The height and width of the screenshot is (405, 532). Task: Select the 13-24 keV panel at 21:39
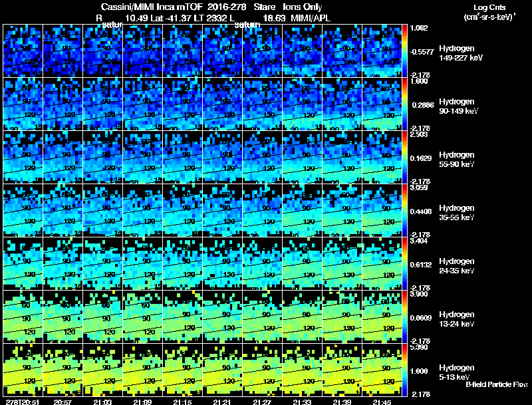tap(342, 317)
